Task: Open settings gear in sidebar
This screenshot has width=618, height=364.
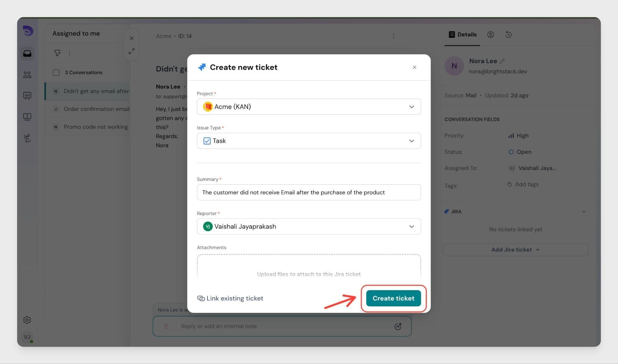Action: [27, 320]
